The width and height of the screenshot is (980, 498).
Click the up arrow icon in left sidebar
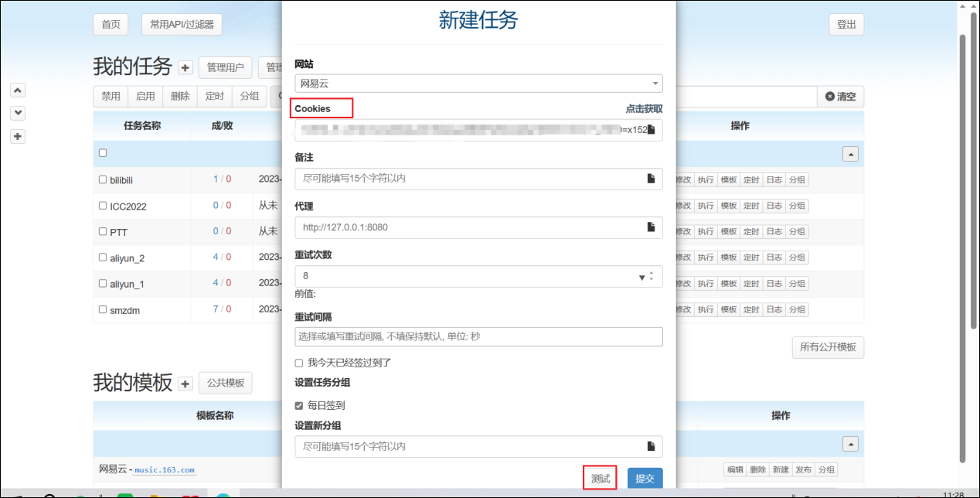click(x=19, y=90)
